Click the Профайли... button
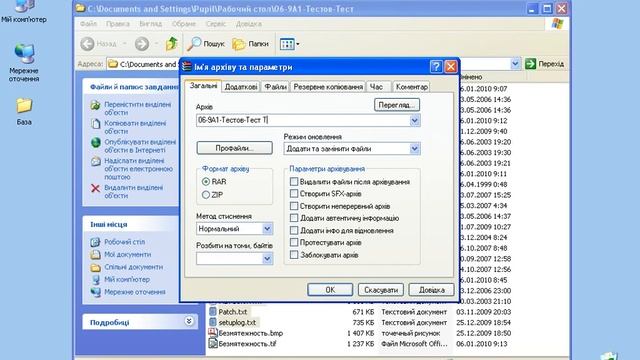640x360 pixels. pyautogui.click(x=234, y=148)
